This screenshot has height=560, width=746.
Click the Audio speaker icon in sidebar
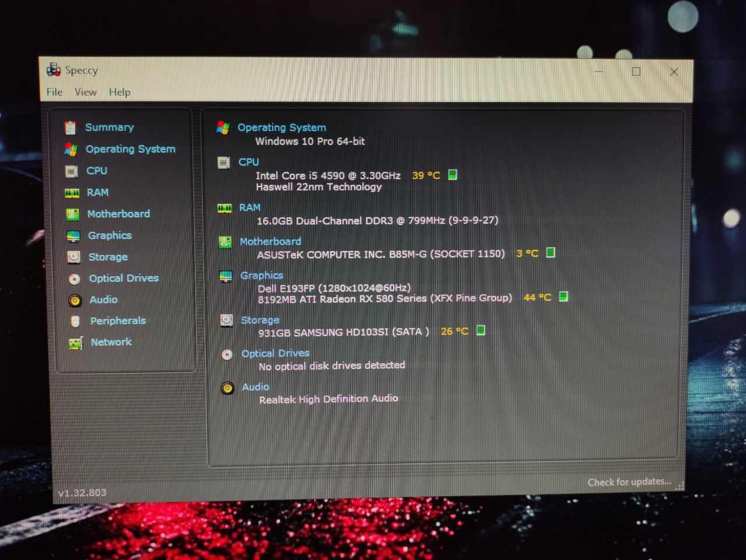75,301
